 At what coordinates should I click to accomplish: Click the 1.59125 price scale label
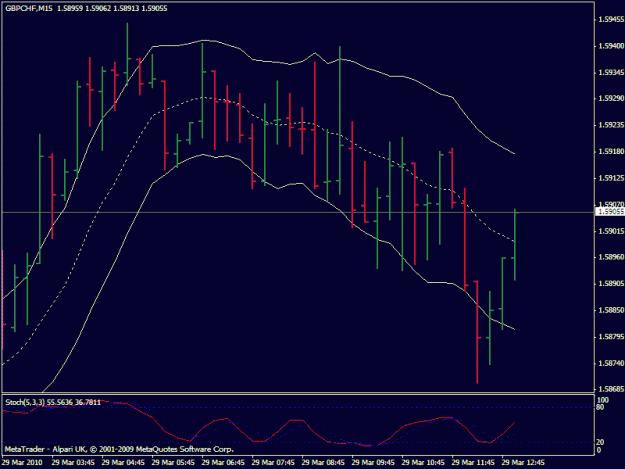611,178
